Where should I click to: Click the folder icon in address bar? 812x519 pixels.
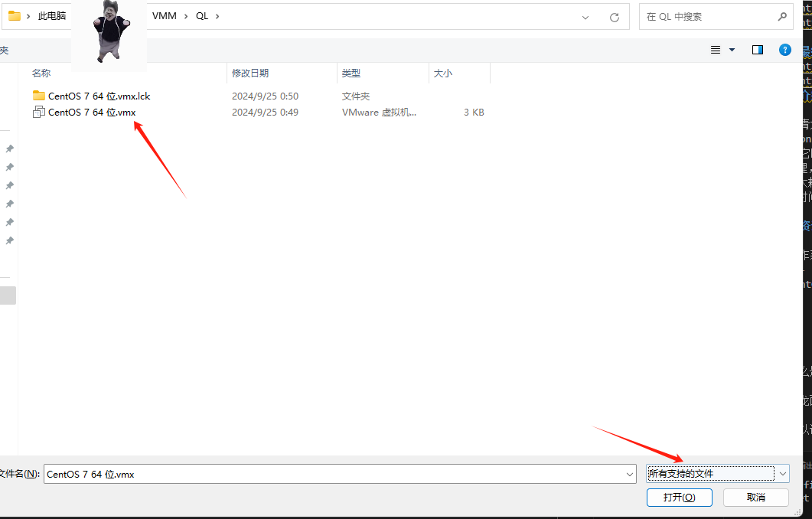tap(15, 16)
